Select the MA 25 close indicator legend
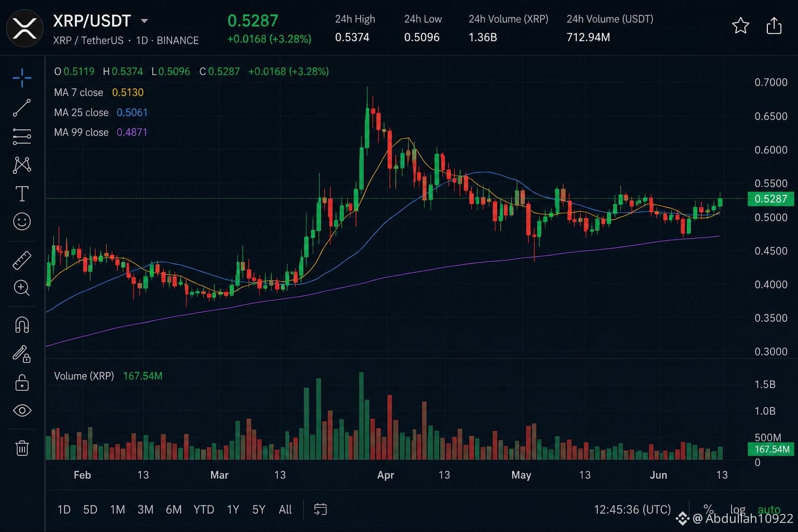The width and height of the screenshot is (798, 532). 101,112
